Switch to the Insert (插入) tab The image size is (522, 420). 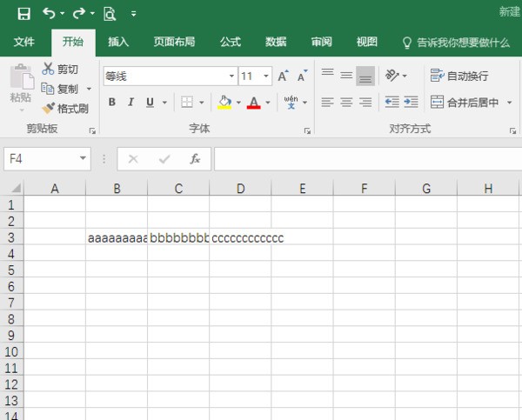pyautogui.click(x=118, y=42)
